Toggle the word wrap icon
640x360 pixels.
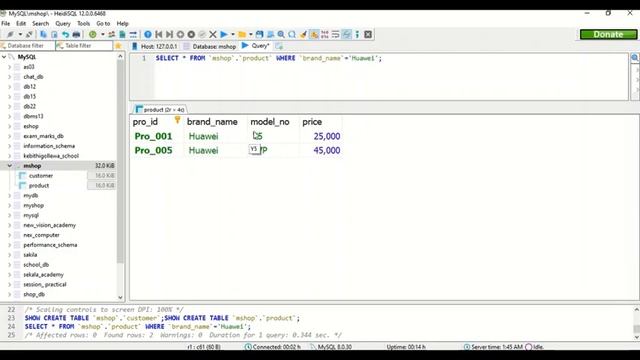(335, 35)
